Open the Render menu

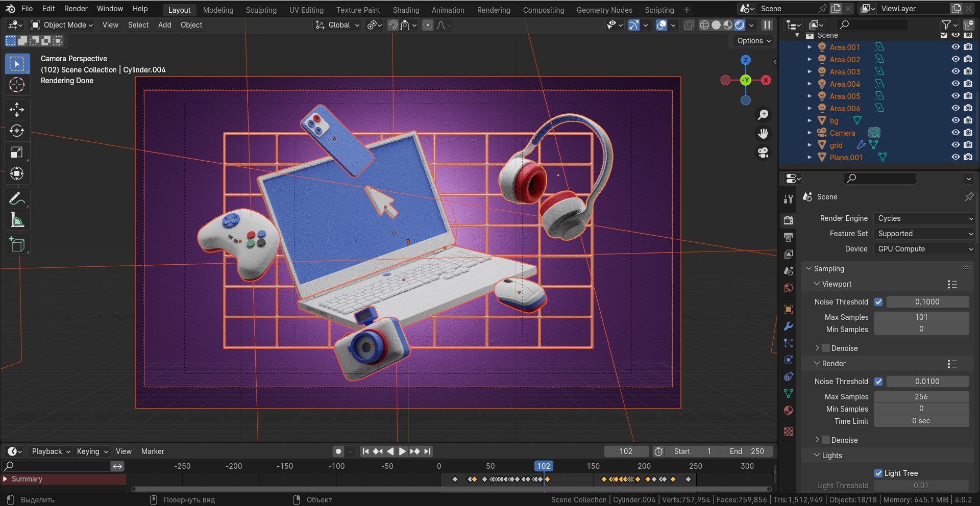pyautogui.click(x=76, y=9)
